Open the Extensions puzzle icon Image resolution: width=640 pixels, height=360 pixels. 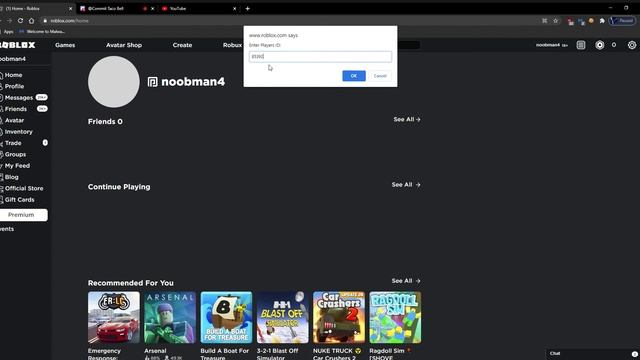click(x=602, y=21)
